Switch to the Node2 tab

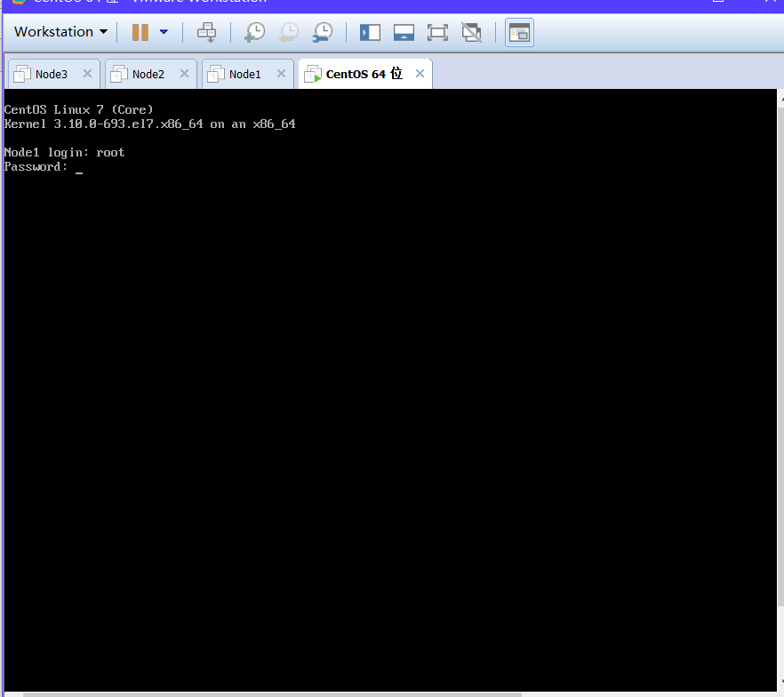pyautogui.click(x=150, y=74)
